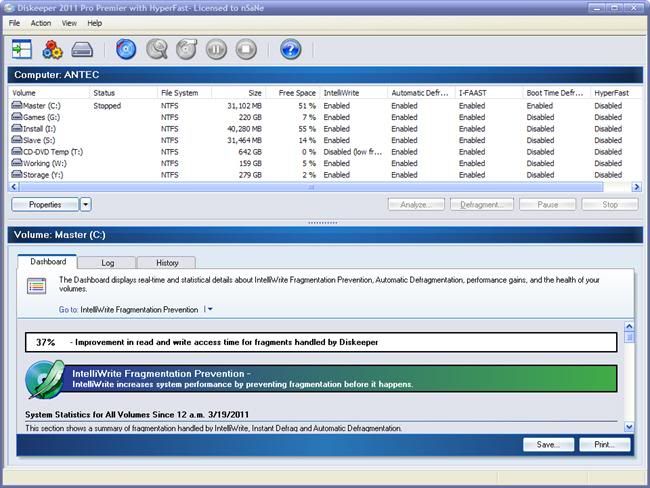The height and width of the screenshot is (488, 650).
Task: Click the Pause round toolbar icon
Action: click(x=216, y=49)
